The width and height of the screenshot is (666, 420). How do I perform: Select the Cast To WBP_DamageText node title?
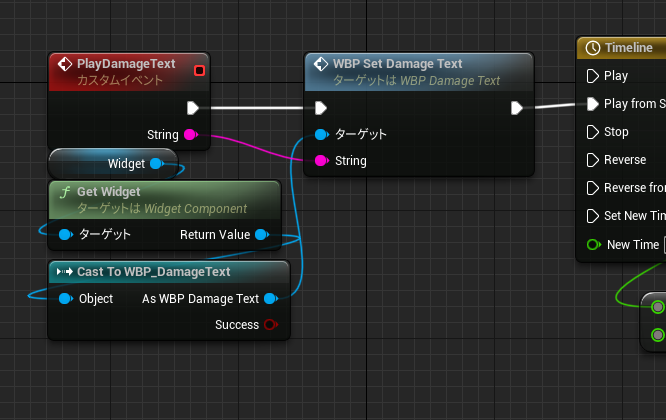(153, 272)
